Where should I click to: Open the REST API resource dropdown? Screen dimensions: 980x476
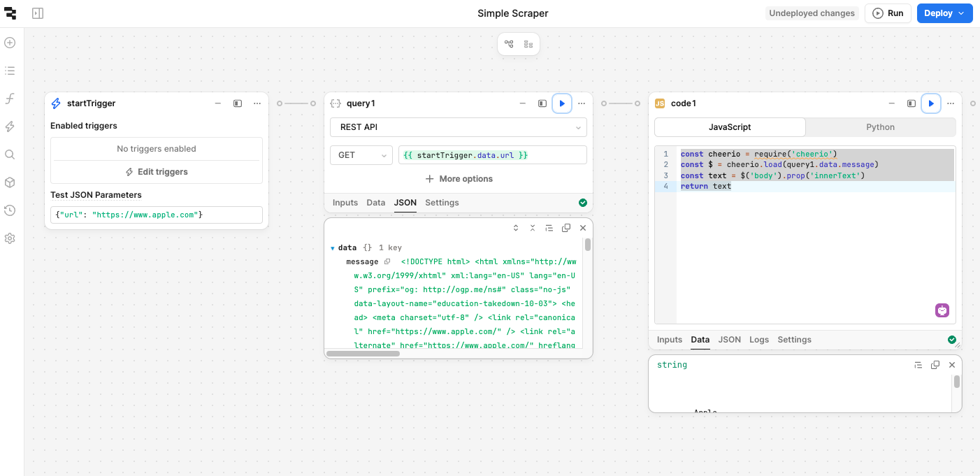pos(458,127)
